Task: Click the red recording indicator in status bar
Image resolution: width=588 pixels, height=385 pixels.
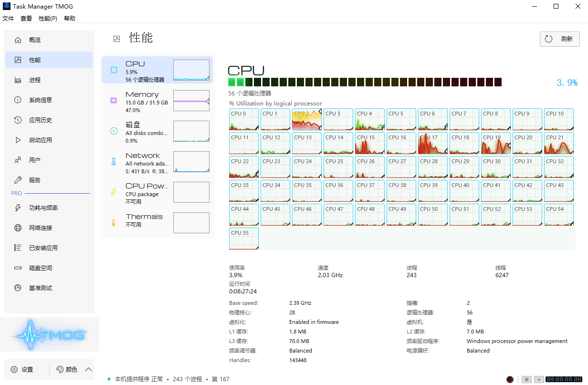Action: click(x=510, y=379)
